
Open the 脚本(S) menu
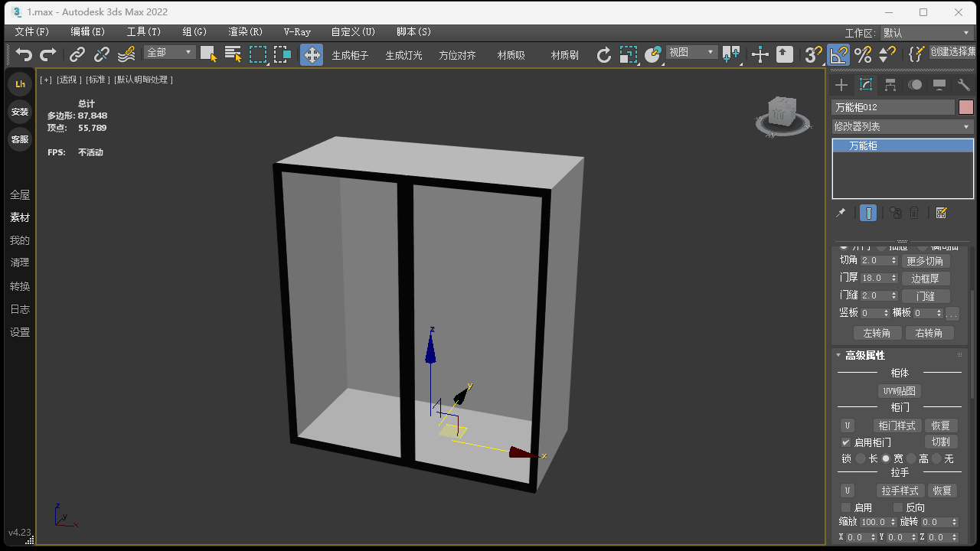pos(414,32)
